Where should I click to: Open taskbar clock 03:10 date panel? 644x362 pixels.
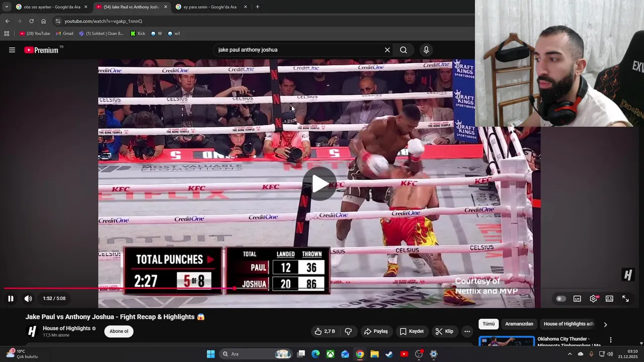coord(627,354)
